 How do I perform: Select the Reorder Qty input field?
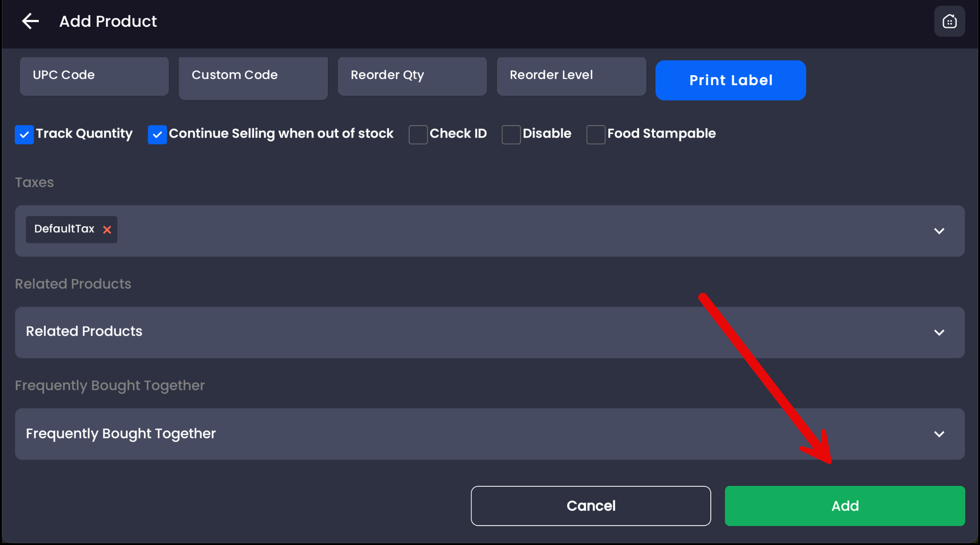[412, 76]
